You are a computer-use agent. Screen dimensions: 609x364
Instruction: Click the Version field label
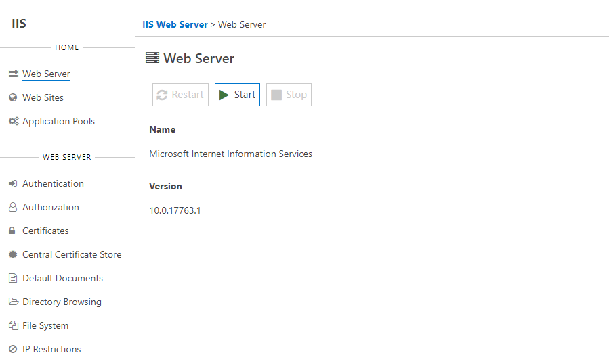coord(165,186)
